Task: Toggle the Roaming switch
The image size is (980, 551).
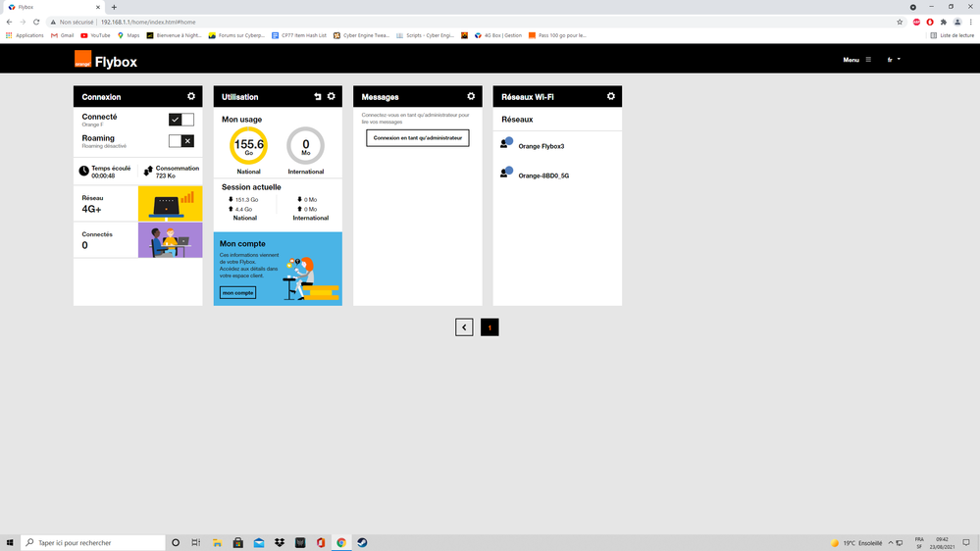Action: (x=181, y=141)
